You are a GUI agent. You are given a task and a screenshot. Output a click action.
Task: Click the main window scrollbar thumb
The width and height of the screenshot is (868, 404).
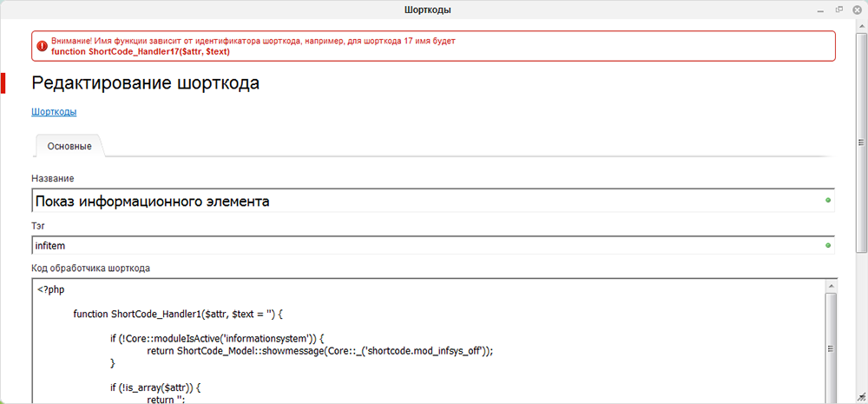(861, 142)
